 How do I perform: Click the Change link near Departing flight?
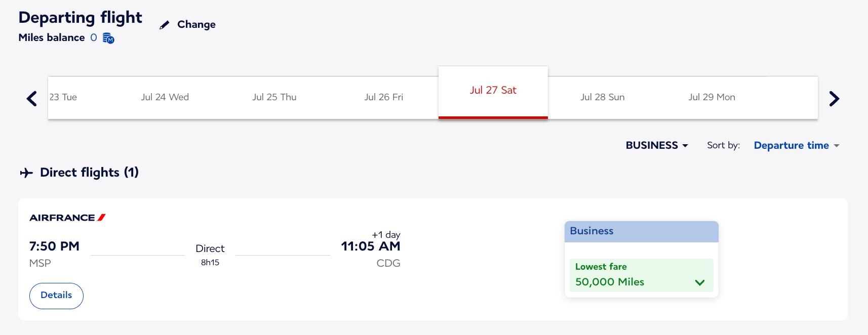coord(196,24)
